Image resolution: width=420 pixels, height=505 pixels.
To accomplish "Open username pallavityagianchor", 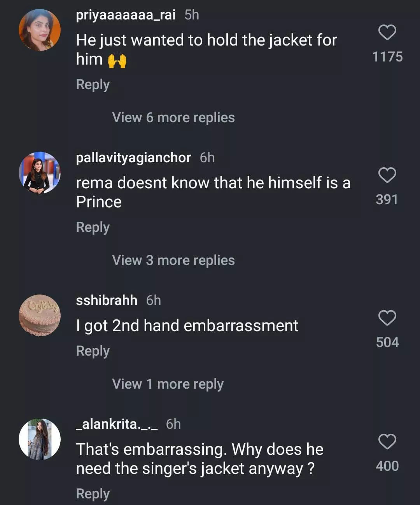I will coord(133,158).
